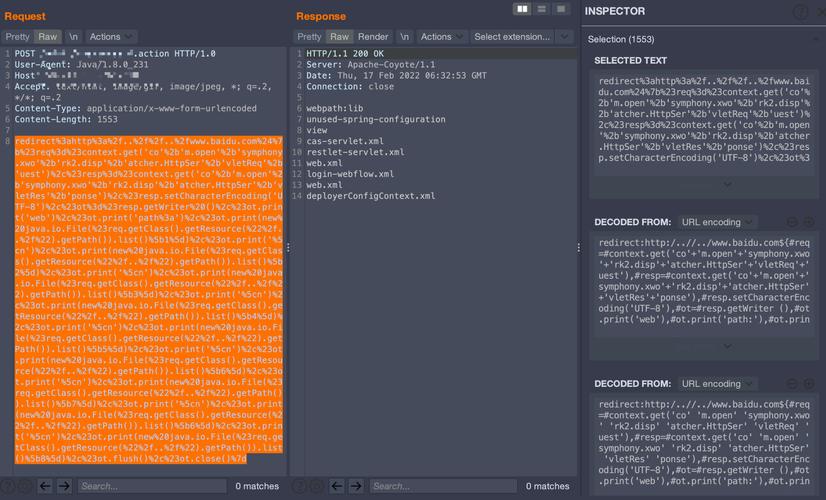Open Select extension dropdown
Image resolution: width=826 pixels, height=500 pixels.
(x=512, y=36)
